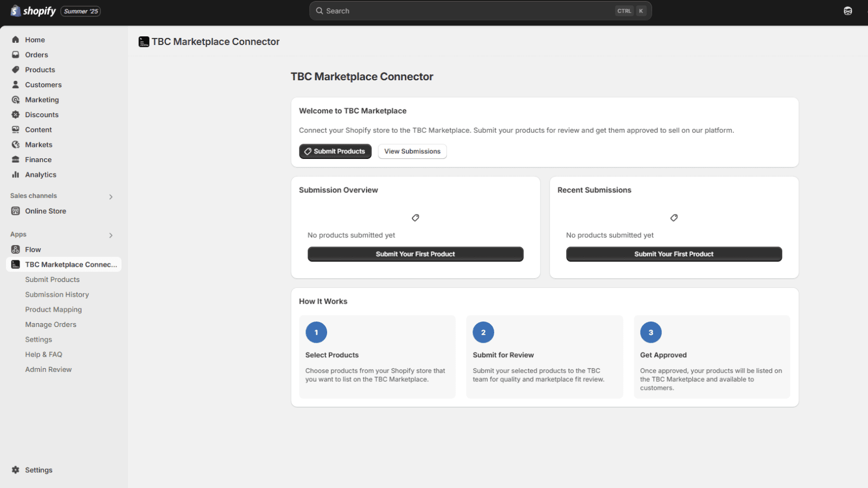Click the Markets globe icon

(x=16, y=145)
